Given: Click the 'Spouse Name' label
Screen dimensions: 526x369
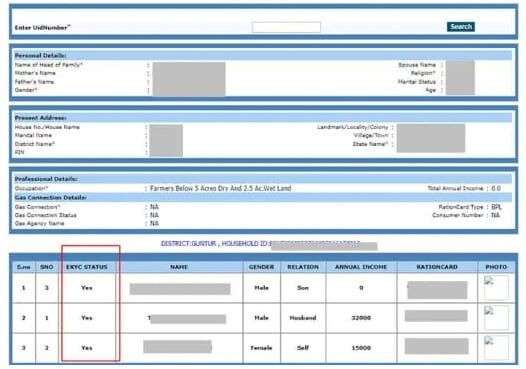Looking at the screenshot, I should [x=417, y=65].
